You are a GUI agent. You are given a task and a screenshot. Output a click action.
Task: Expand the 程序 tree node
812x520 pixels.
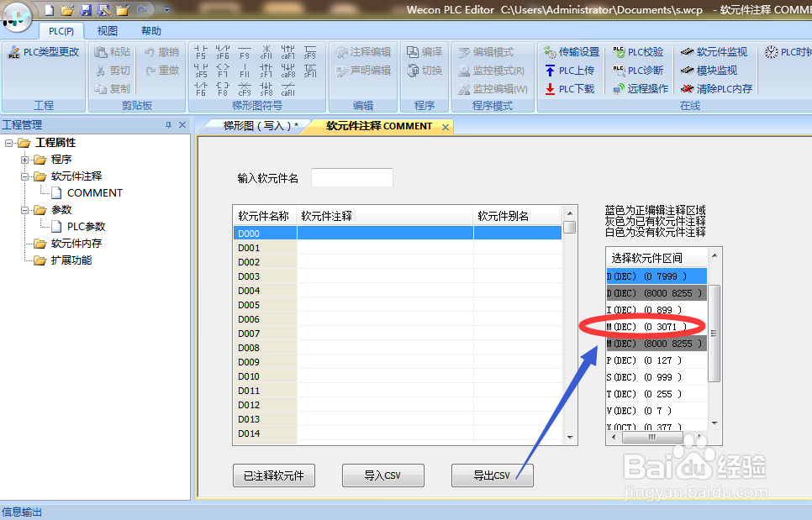pos(24,160)
